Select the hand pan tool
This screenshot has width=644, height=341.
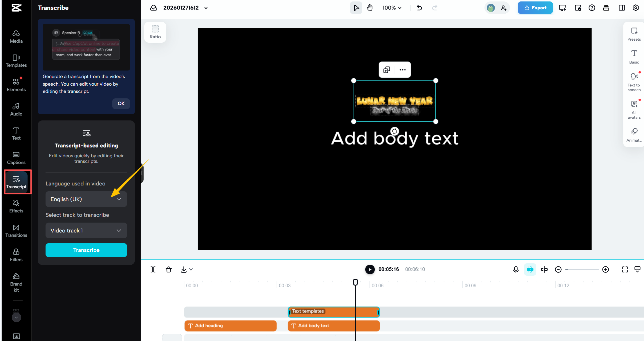click(370, 8)
